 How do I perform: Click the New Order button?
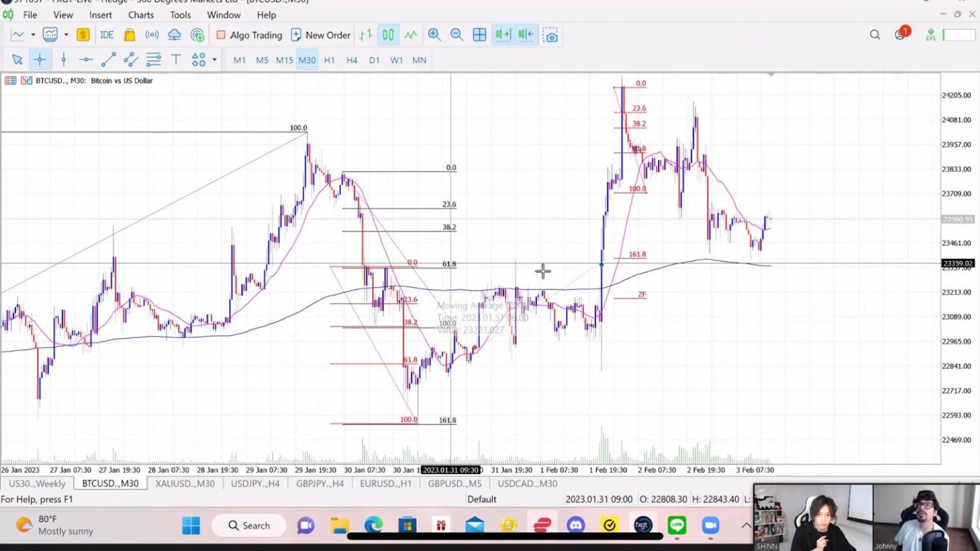point(320,35)
